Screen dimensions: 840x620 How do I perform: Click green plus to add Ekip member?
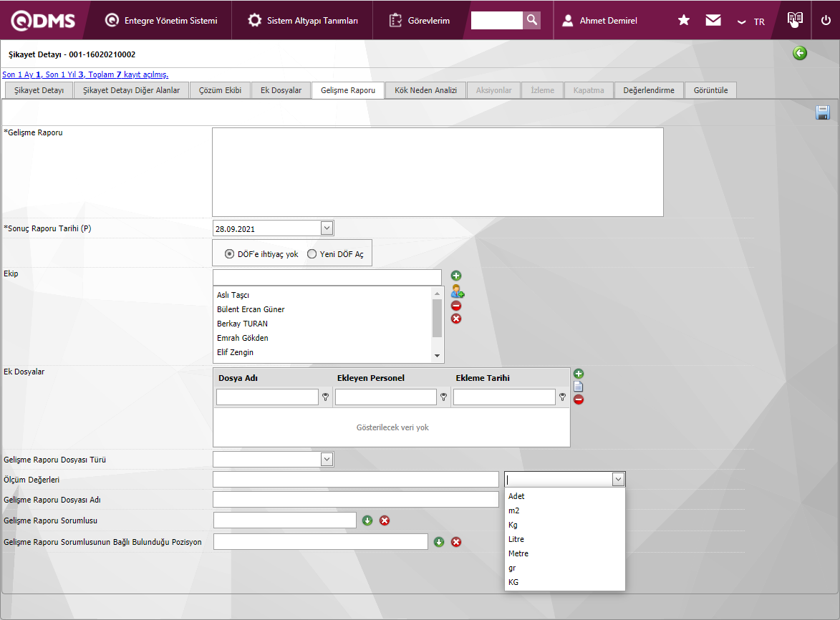(456, 276)
